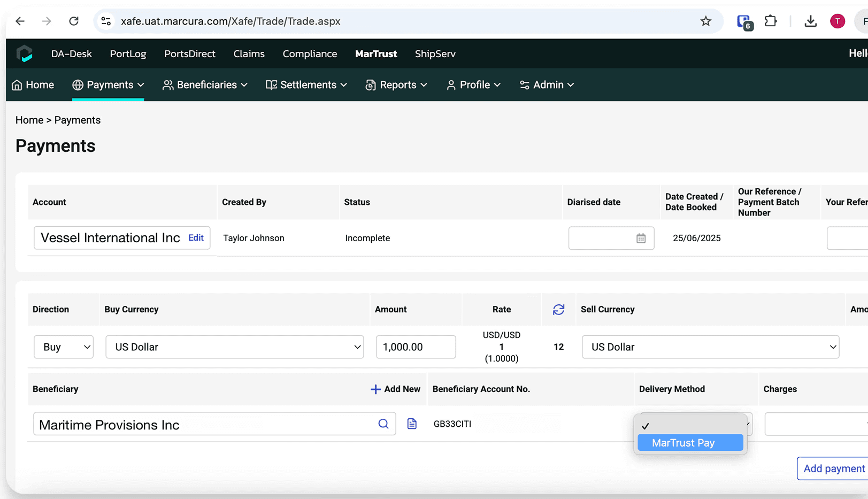Edit the Vessel International Inc account

point(196,238)
